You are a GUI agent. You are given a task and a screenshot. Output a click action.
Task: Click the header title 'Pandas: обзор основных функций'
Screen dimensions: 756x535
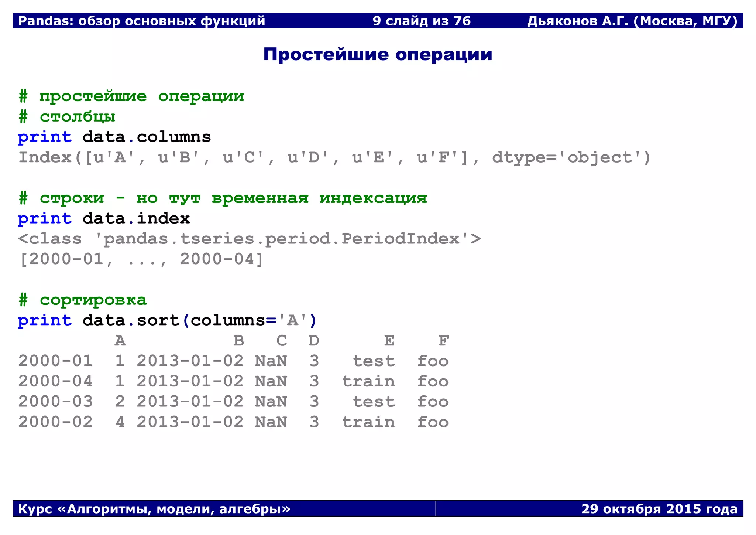tap(142, 21)
